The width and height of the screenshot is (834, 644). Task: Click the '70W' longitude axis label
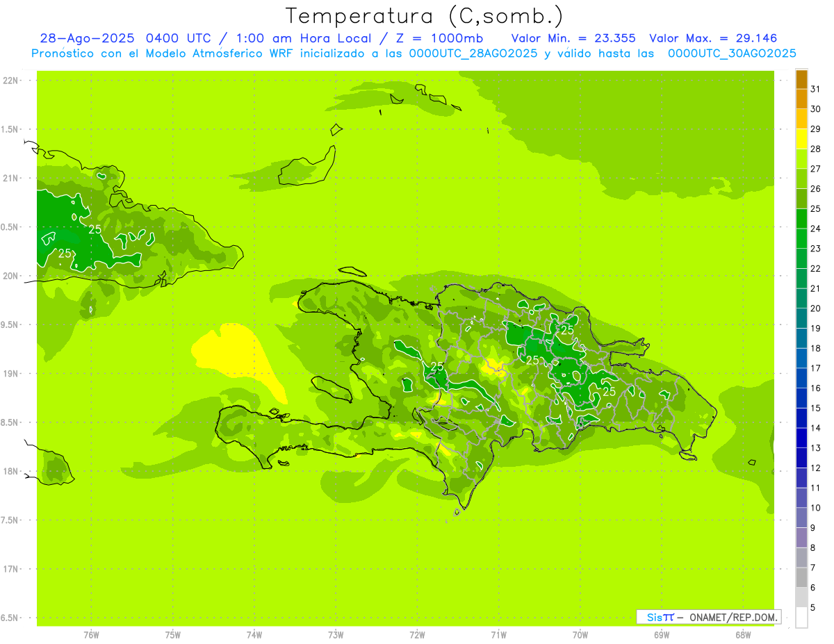(x=580, y=634)
